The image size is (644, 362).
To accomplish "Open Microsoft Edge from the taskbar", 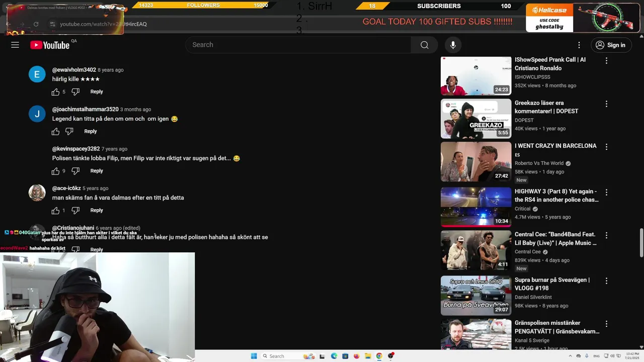I will 334,356.
